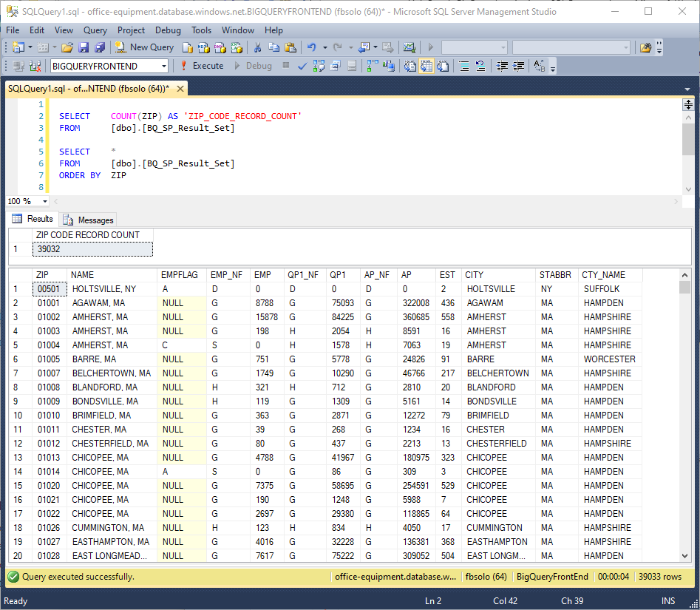The height and width of the screenshot is (610, 700).
Task: Click the Open File folder icon
Action: [67, 47]
